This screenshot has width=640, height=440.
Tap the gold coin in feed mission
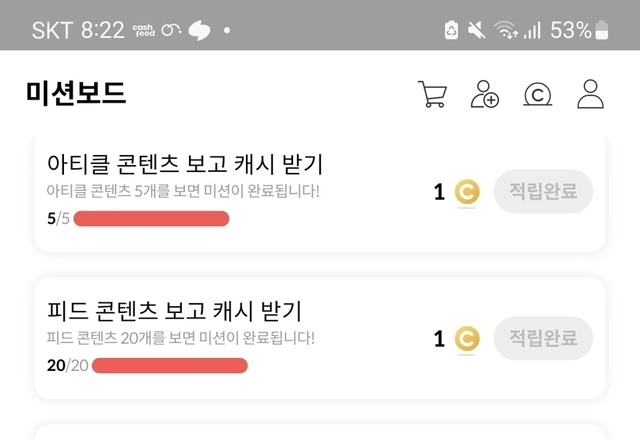pos(466,339)
